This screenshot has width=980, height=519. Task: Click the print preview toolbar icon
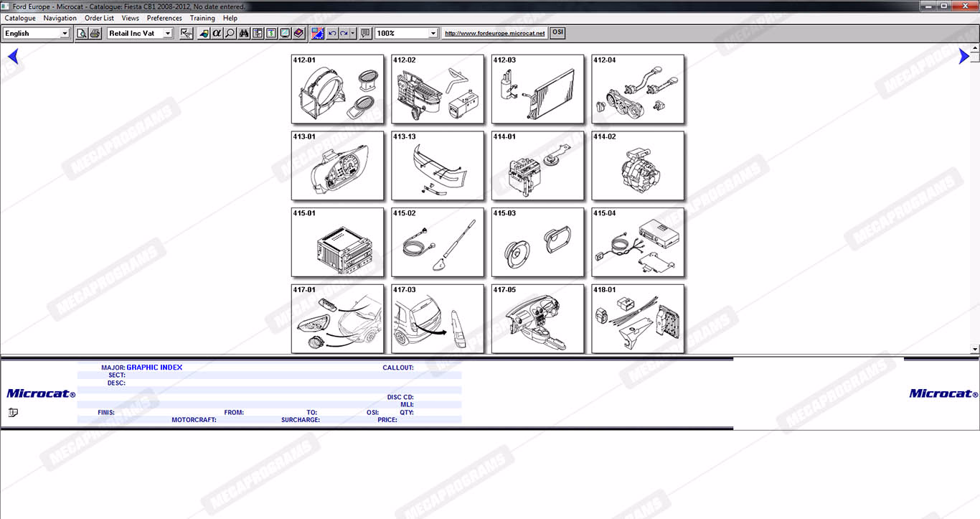click(82, 33)
